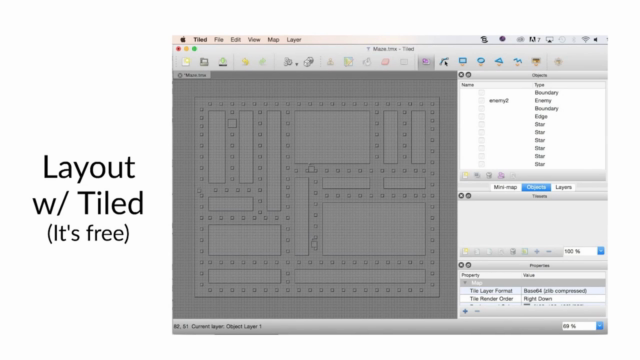Select the enemy2 row in Objects list

(x=532, y=100)
